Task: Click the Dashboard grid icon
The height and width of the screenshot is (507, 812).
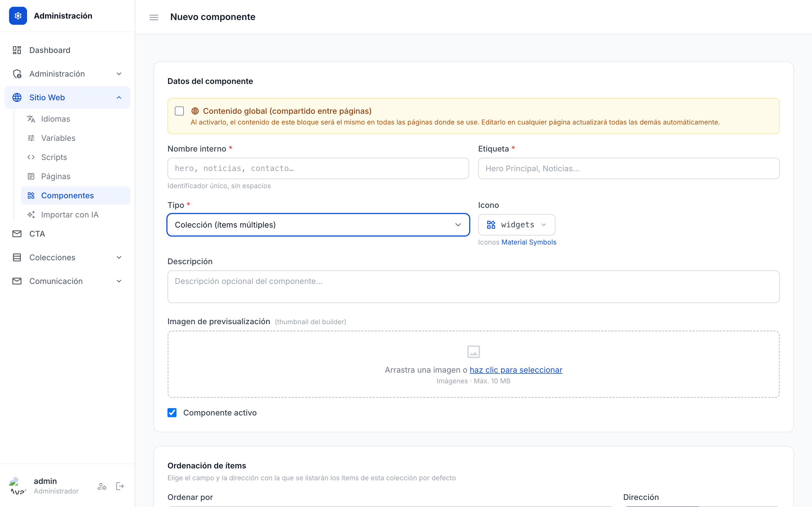Action: [17, 50]
